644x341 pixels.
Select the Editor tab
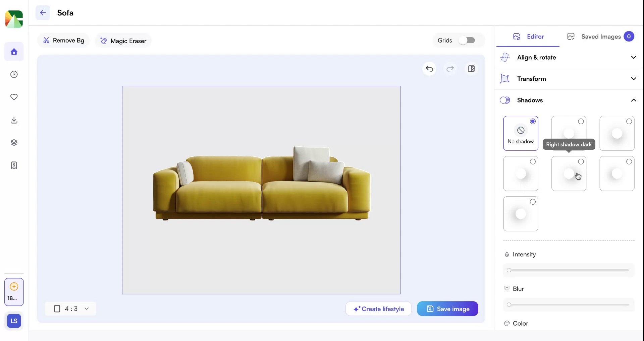(x=528, y=37)
